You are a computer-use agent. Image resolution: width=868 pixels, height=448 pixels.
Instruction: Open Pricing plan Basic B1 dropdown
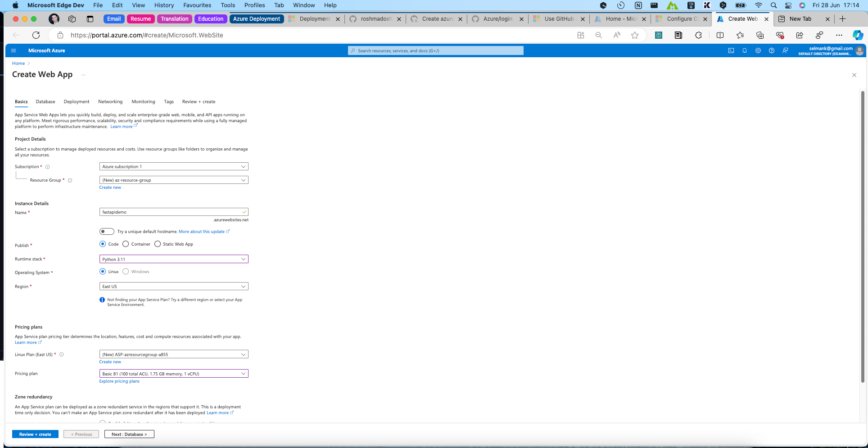[174, 374]
